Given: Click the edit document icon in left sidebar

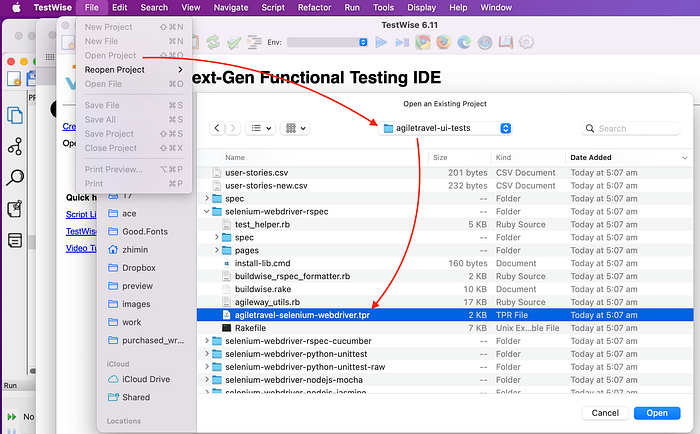Looking at the screenshot, I should [x=15, y=209].
